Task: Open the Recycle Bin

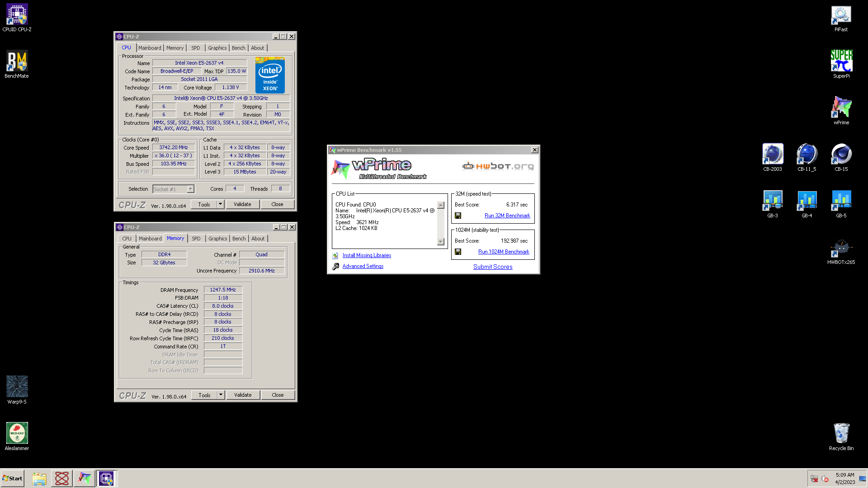Action: [x=841, y=436]
